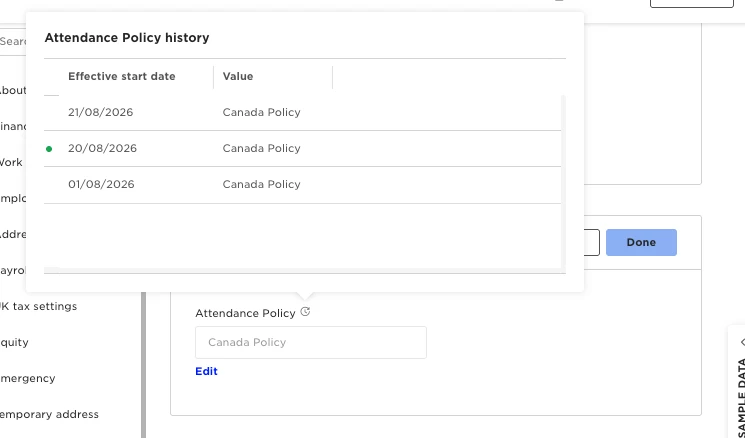This screenshot has width=745, height=438.
Task: Sort by Effective start date column
Action: click(x=122, y=76)
